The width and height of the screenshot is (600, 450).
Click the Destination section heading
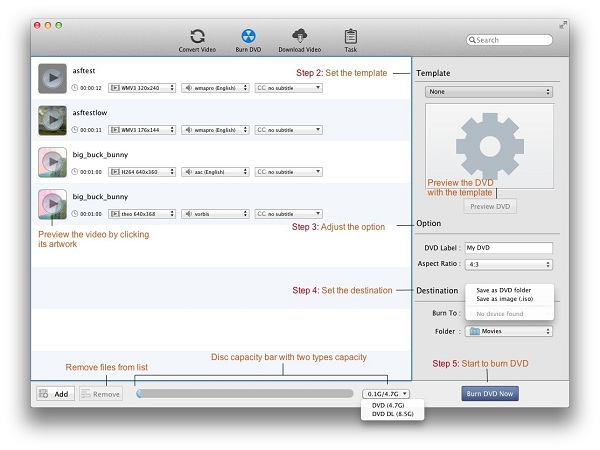pos(437,291)
